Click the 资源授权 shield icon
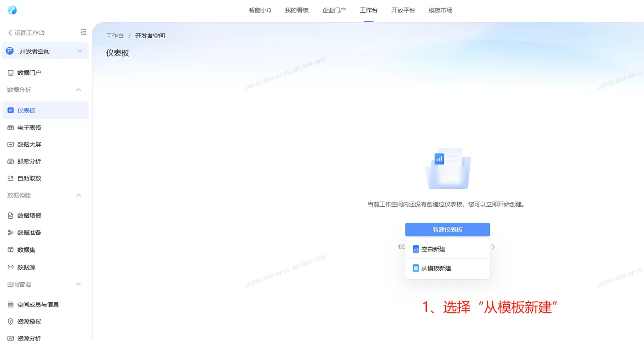The height and width of the screenshot is (341, 644). click(11, 321)
